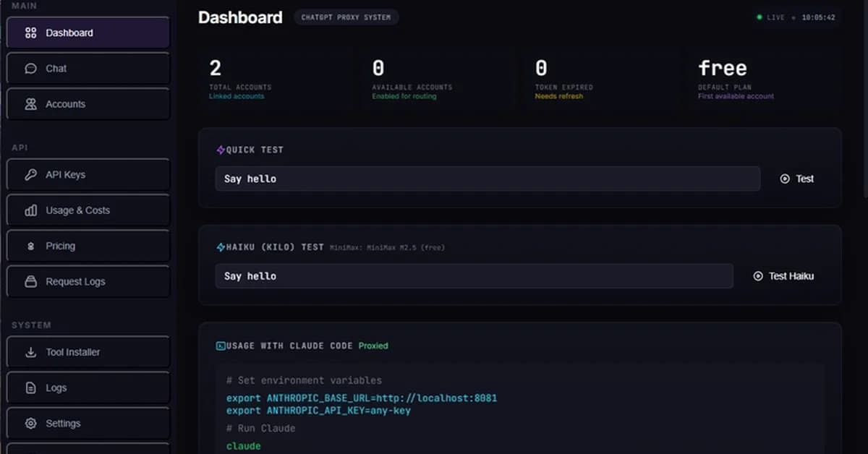868x454 pixels.
Task: Click the Usage & Costs bar chart icon
Action: pyautogui.click(x=30, y=210)
